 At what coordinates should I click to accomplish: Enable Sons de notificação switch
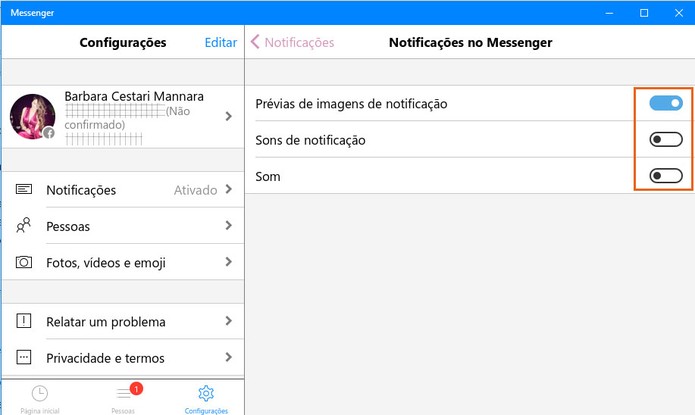click(666, 140)
